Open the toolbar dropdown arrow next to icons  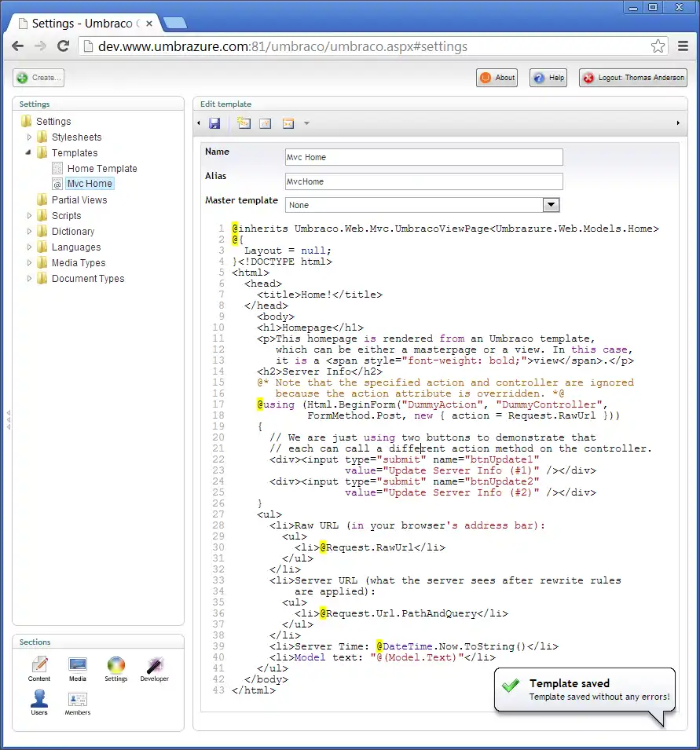306,123
